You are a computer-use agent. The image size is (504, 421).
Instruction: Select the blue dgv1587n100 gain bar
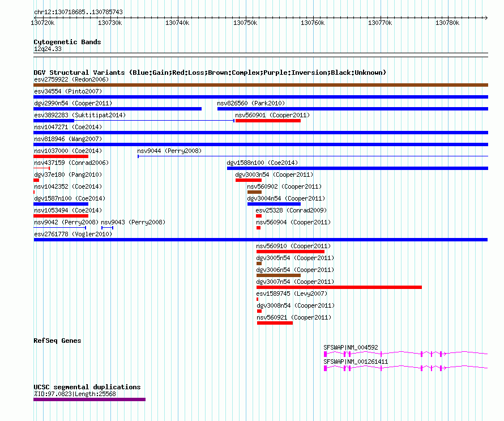tap(61, 204)
